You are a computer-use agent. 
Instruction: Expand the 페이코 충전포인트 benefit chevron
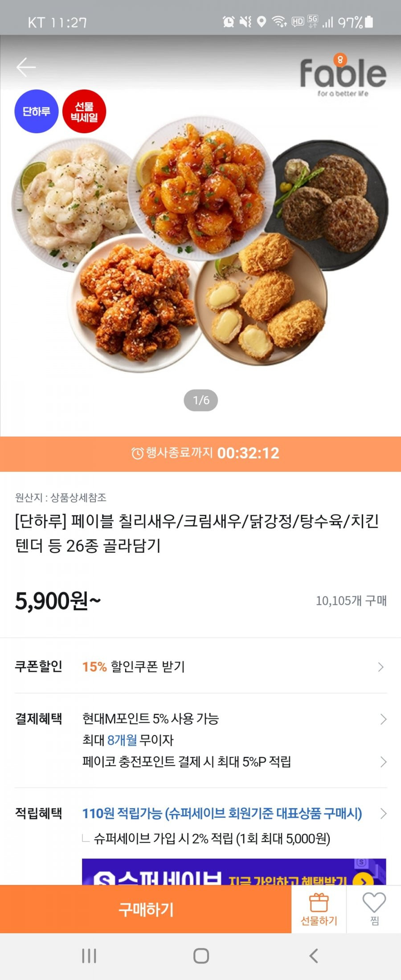(x=383, y=762)
